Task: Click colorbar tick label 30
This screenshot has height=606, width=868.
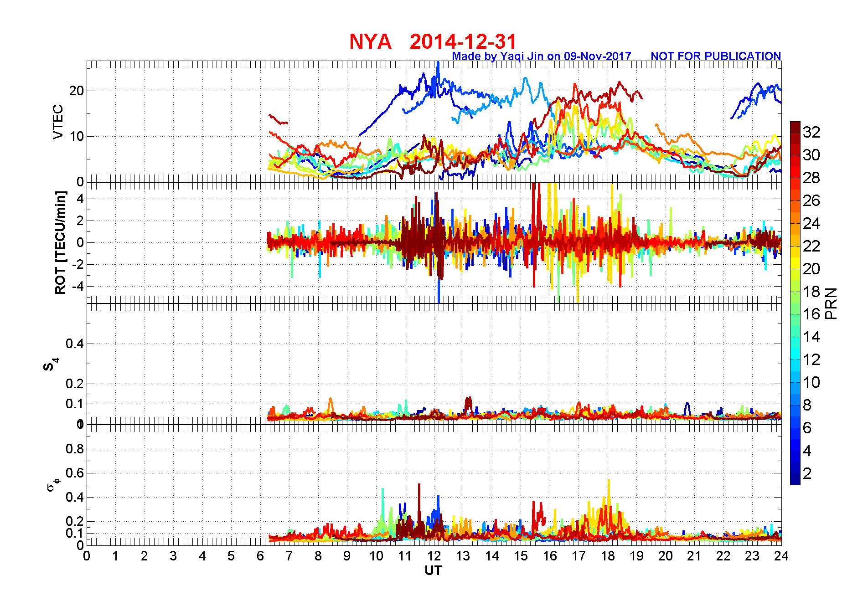Action: pyautogui.click(x=811, y=155)
